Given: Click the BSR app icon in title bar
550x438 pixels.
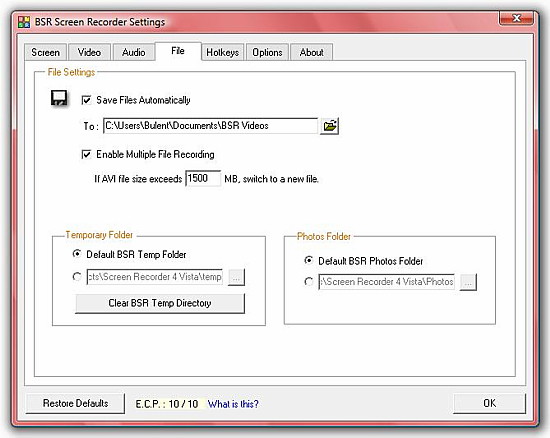Looking at the screenshot, I should coord(24,22).
